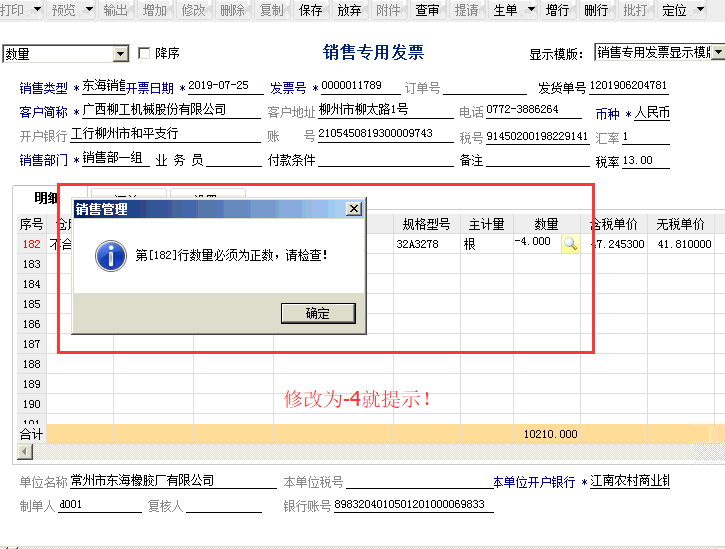725x549 pixels.
Task: Click the 复制 toolbar button
Action: click(271, 10)
